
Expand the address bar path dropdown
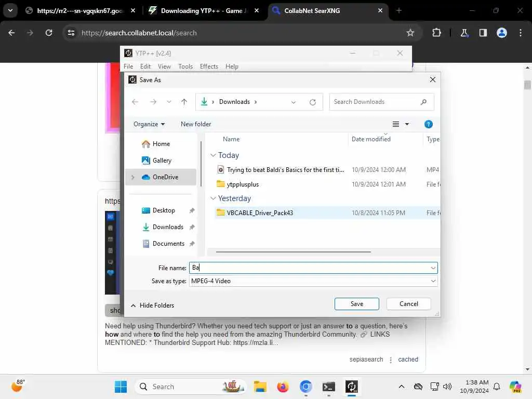[x=294, y=102]
